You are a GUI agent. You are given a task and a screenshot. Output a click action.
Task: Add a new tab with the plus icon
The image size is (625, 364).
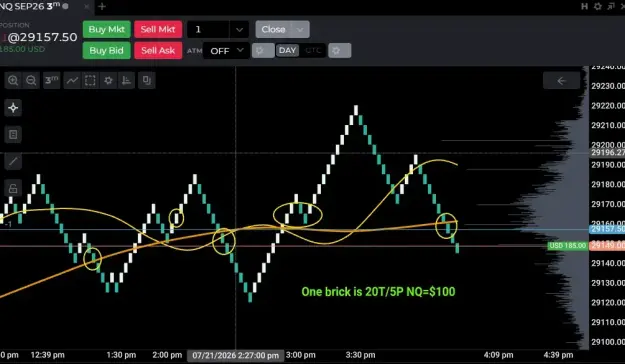coord(102,6)
